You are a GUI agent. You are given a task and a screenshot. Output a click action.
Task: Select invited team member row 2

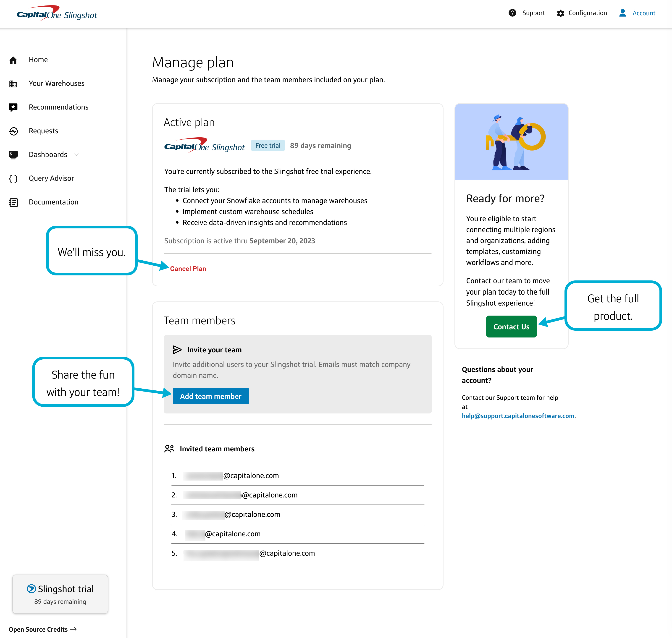298,495
